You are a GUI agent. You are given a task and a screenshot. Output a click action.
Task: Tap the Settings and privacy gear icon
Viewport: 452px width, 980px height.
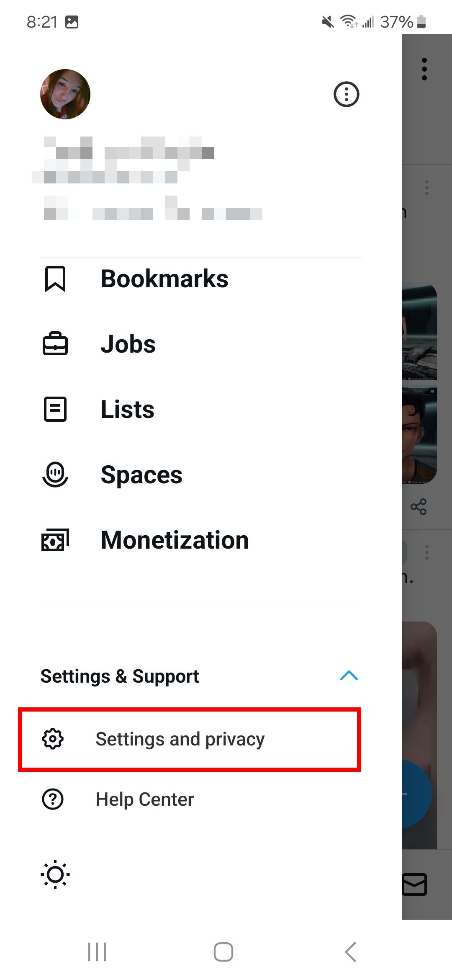[53, 738]
